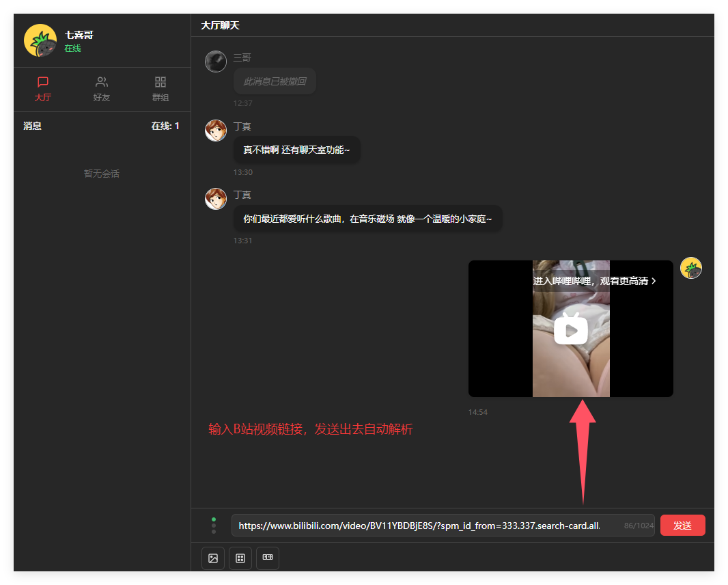This screenshot has height=585, width=728.
Task: Play the Bilibili video in chat
Action: pos(571,330)
